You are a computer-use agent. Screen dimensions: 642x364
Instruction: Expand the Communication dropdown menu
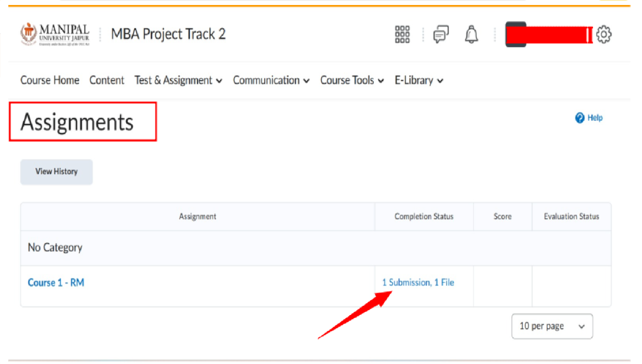(x=271, y=80)
